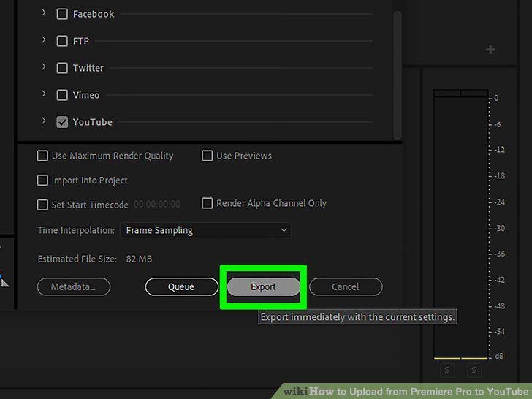Check Set Start Timecode

click(42, 205)
